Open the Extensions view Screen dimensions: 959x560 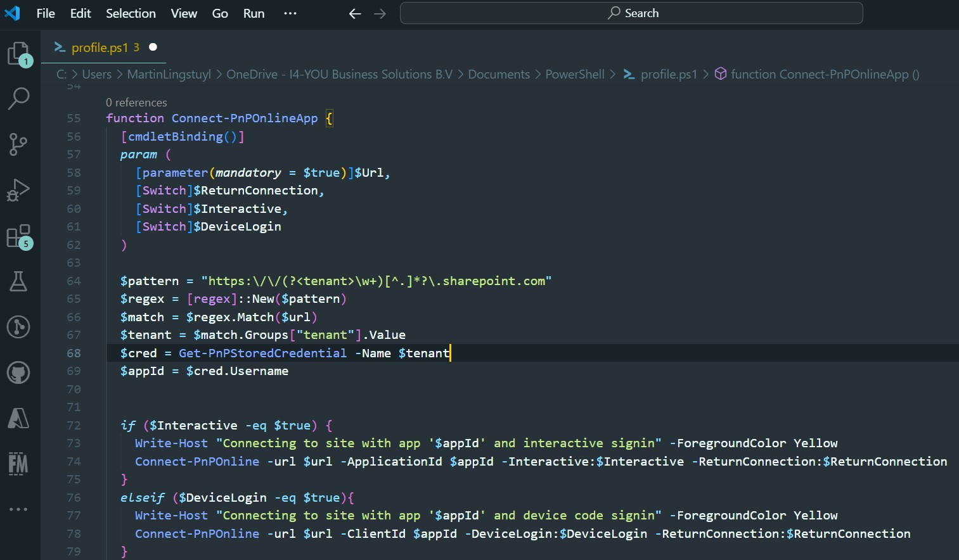(19, 236)
